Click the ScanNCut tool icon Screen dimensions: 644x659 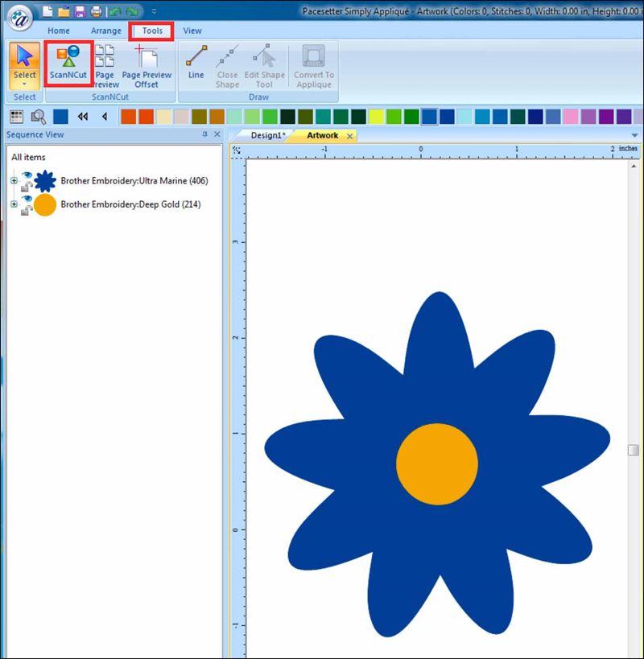[68, 63]
